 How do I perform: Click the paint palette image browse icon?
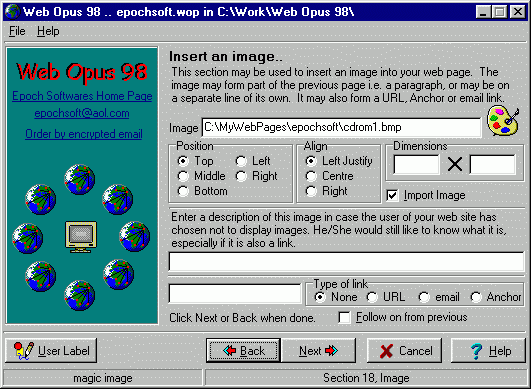point(503,121)
